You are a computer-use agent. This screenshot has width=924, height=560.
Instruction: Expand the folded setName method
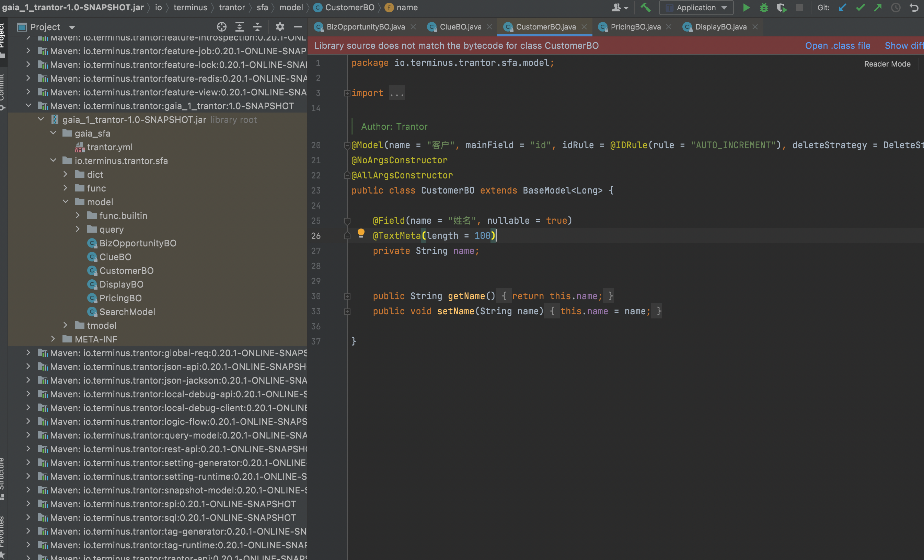click(x=347, y=311)
